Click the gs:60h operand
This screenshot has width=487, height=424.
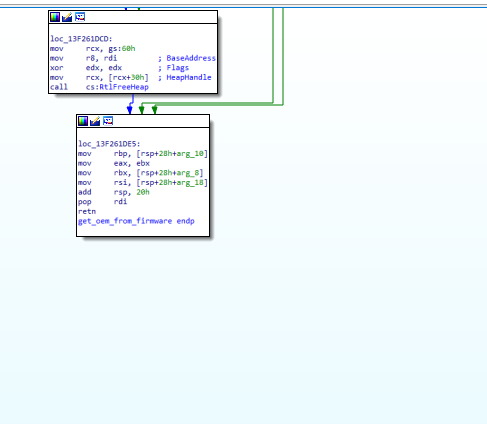(x=122, y=49)
